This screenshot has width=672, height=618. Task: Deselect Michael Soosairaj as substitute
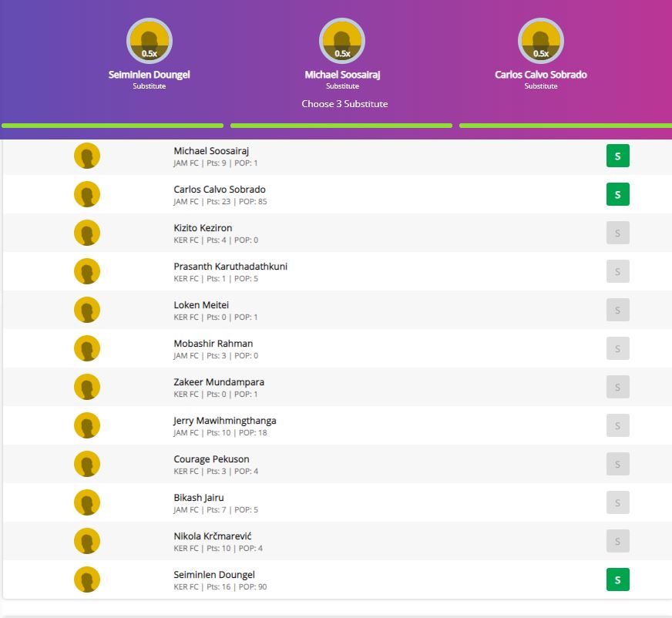(x=617, y=156)
